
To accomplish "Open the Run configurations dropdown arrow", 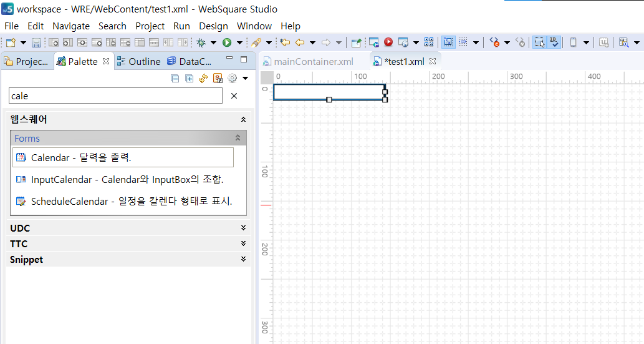I will 240,42.
